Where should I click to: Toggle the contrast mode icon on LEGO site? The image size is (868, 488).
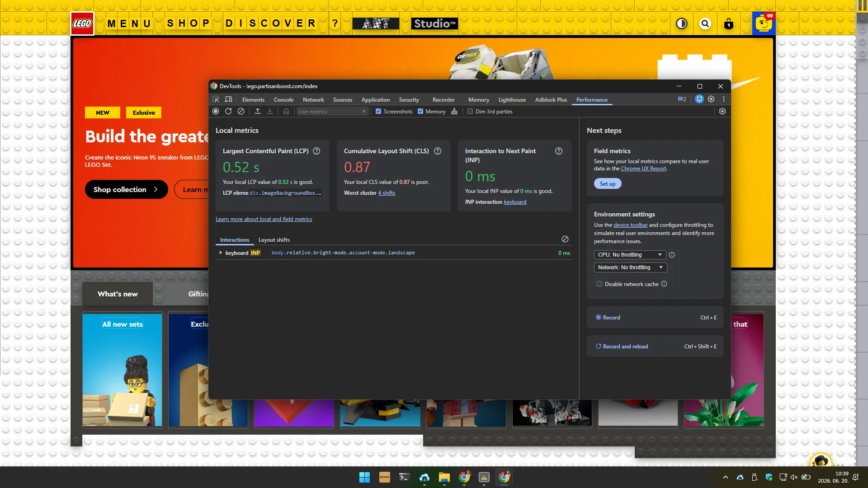click(682, 23)
